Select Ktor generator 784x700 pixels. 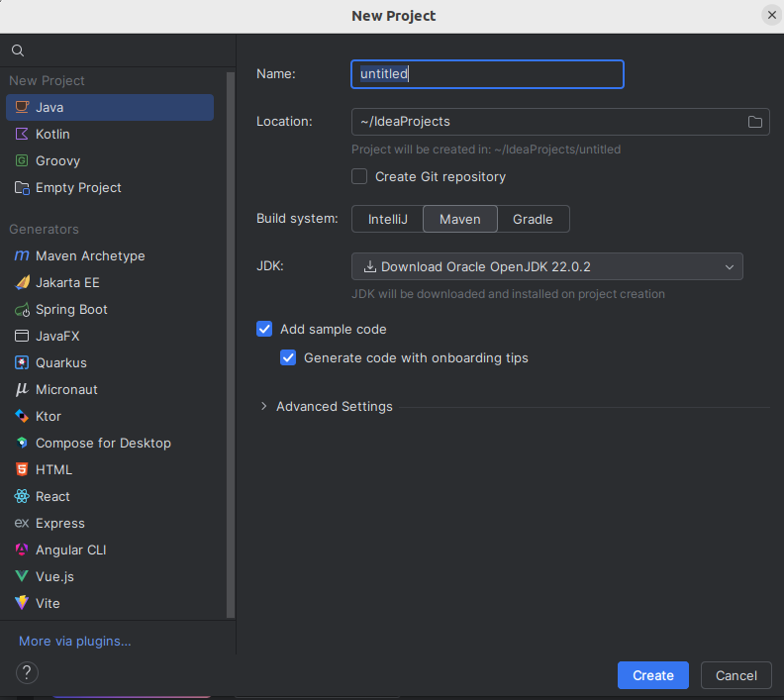[110, 416]
